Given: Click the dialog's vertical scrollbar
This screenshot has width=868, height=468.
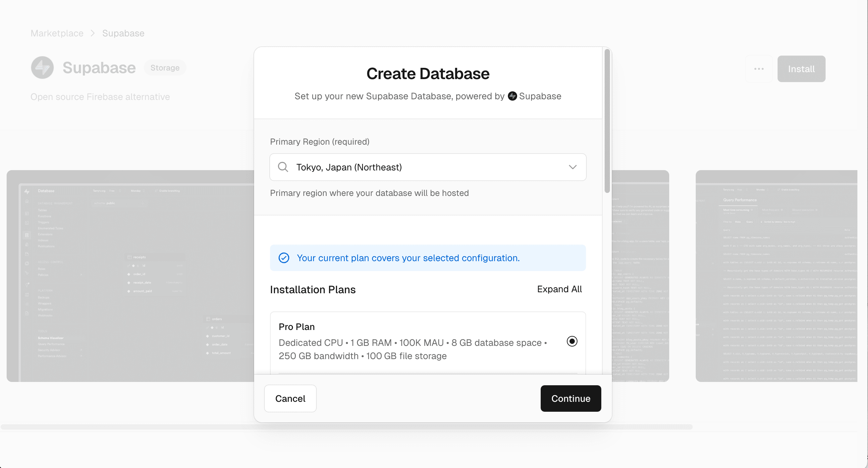Looking at the screenshot, I should [x=607, y=121].
